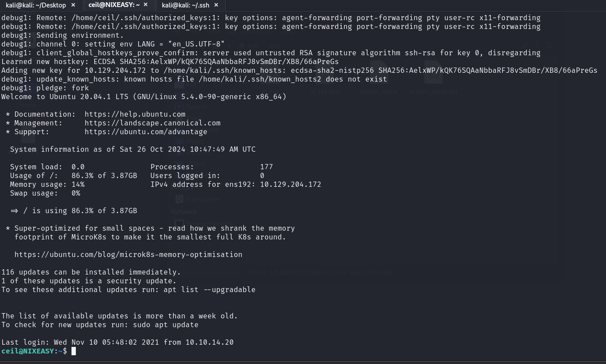The image size is (606, 364).
Task: Select the known_hosts file icon
Action: 379,72
